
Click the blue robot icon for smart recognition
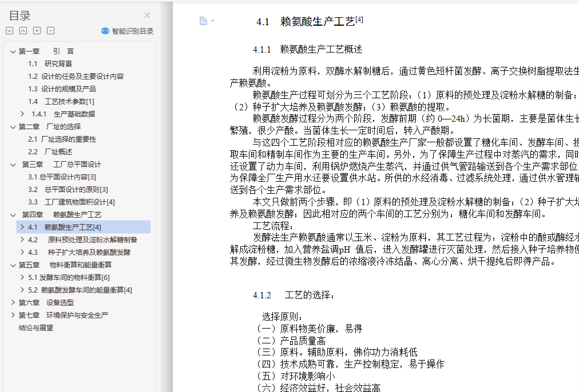pos(105,31)
